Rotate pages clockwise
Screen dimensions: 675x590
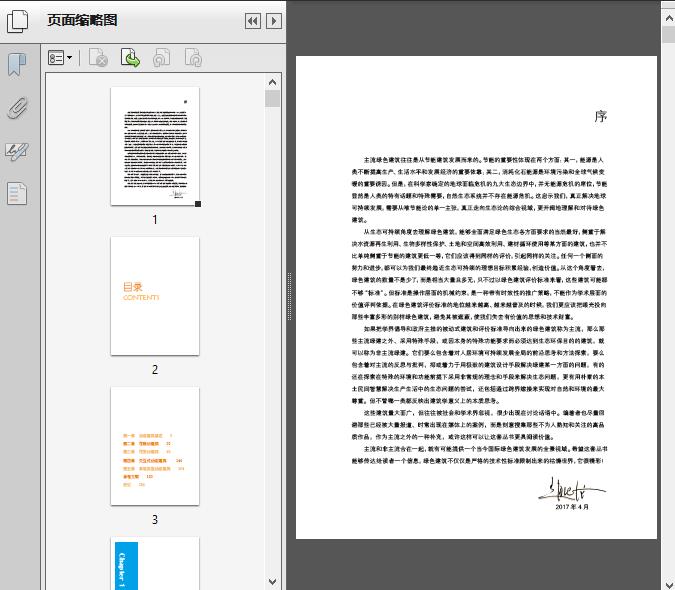193,58
